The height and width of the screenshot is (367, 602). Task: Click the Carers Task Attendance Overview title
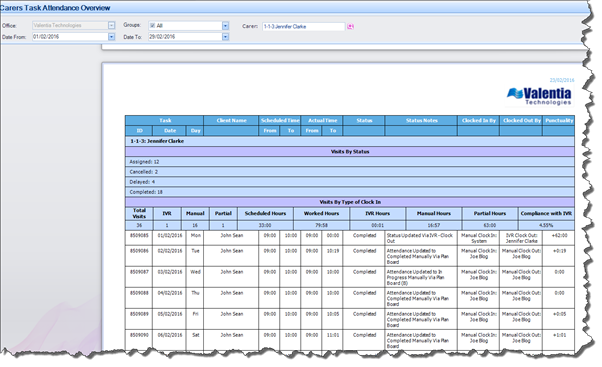click(x=55, y=8)
